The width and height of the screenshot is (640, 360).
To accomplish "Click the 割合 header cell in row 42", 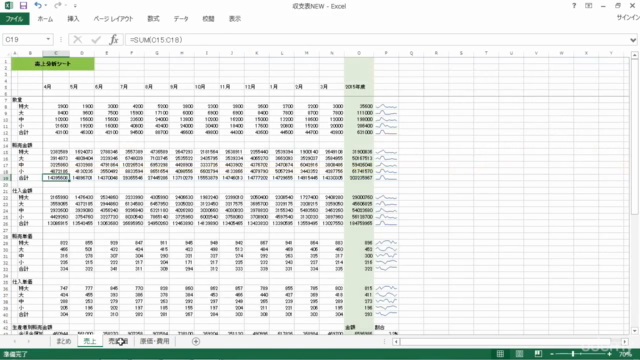I will click(x=380, y=327).
